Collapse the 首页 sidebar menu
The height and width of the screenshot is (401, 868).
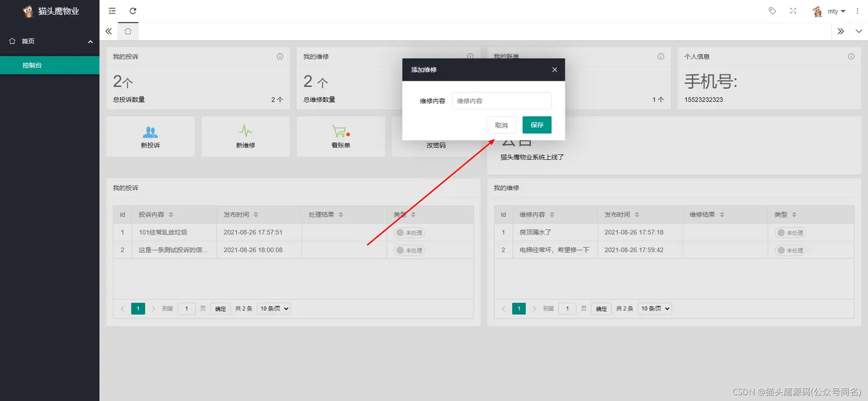point(50,42)
